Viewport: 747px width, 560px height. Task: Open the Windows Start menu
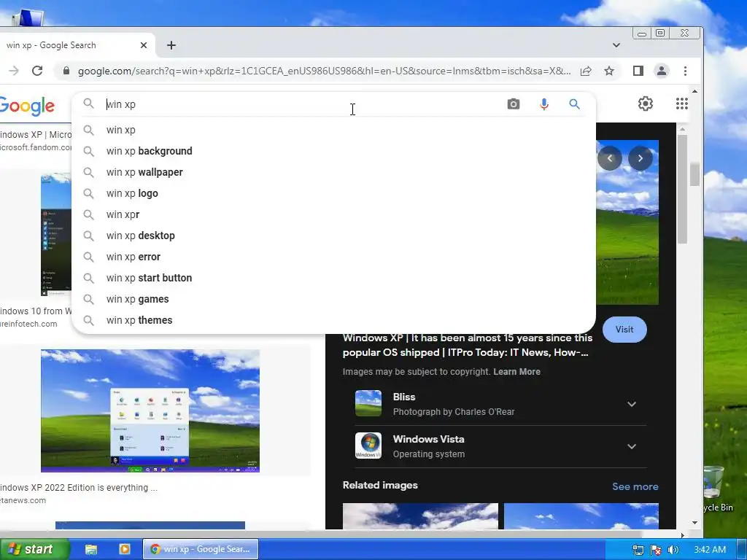(35, 549)
